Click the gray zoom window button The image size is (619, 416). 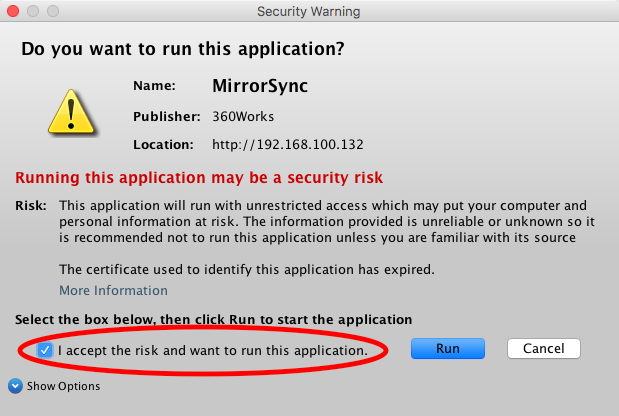(x=53, y=11)
